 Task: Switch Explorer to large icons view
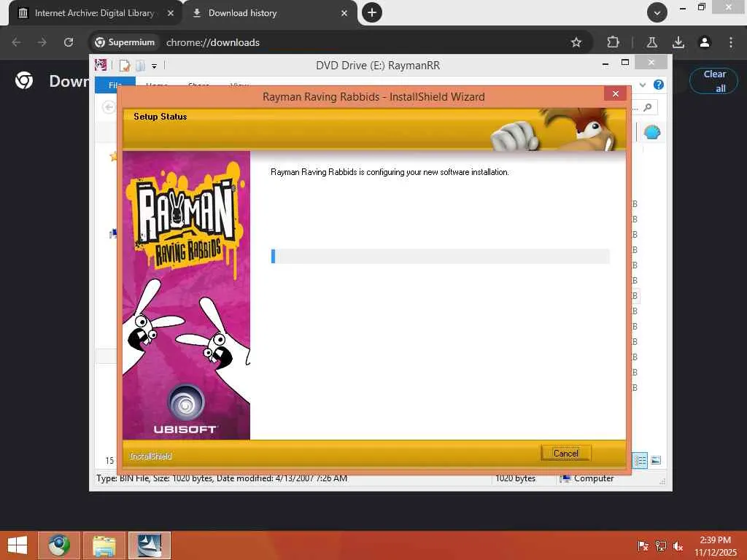click(x=656, y=461)
